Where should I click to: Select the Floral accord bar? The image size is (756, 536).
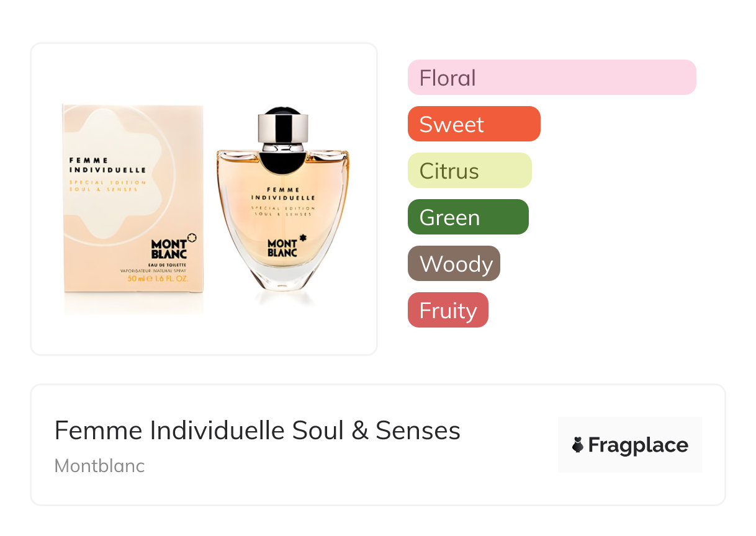click(x=551, y=78)
